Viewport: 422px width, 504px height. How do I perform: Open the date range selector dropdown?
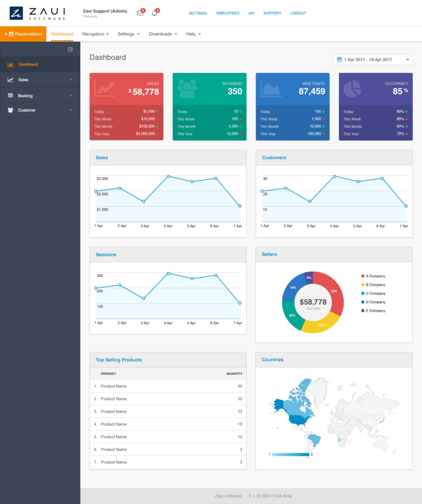(x=407, y=59)
